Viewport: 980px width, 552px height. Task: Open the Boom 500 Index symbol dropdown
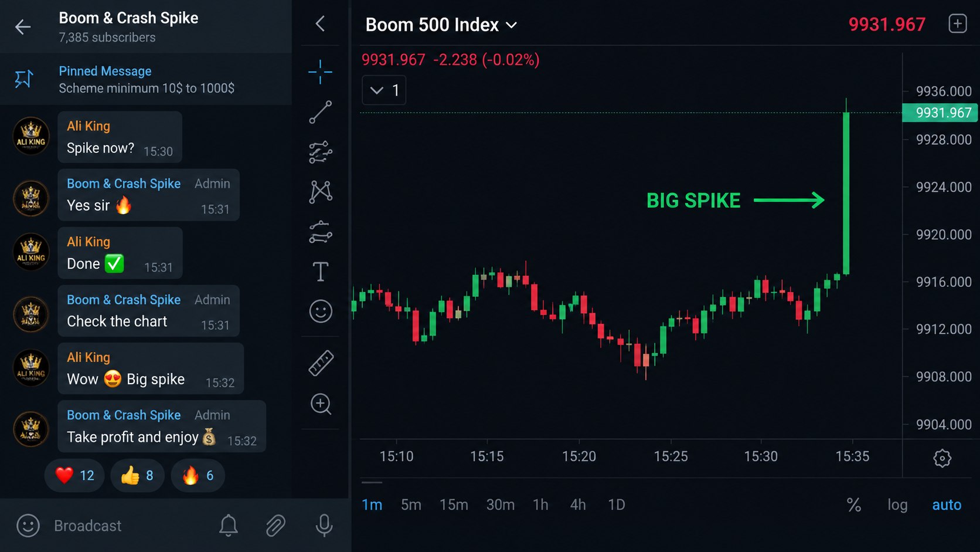[441, 25]
